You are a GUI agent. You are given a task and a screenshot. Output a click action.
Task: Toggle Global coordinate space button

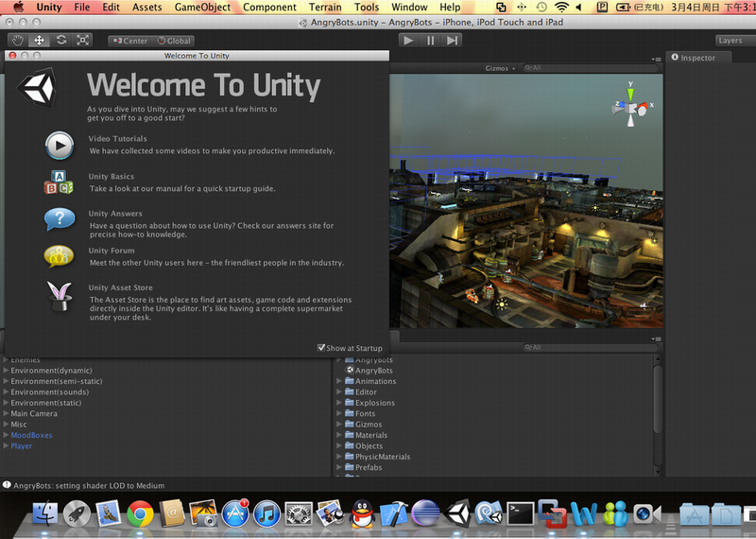click(x=174, y=41)
